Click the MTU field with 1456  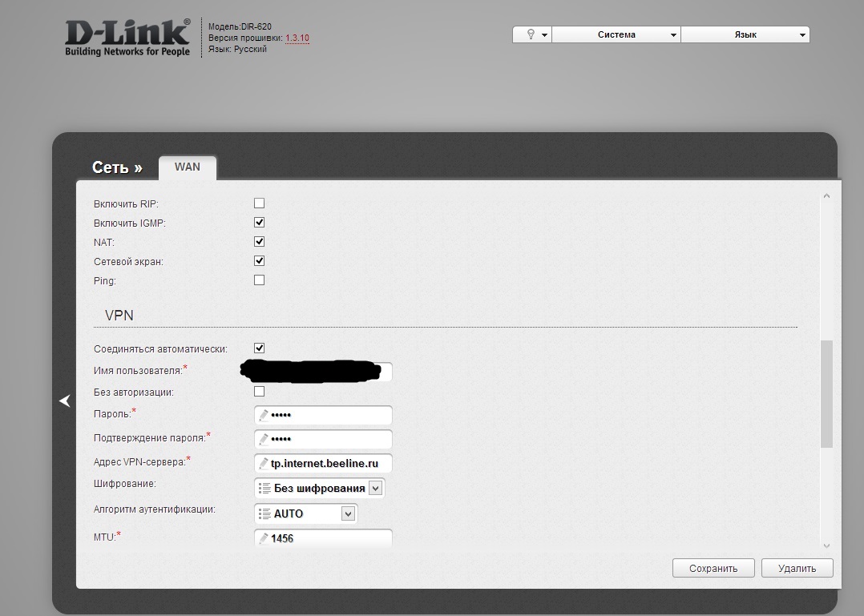[323, 537]
